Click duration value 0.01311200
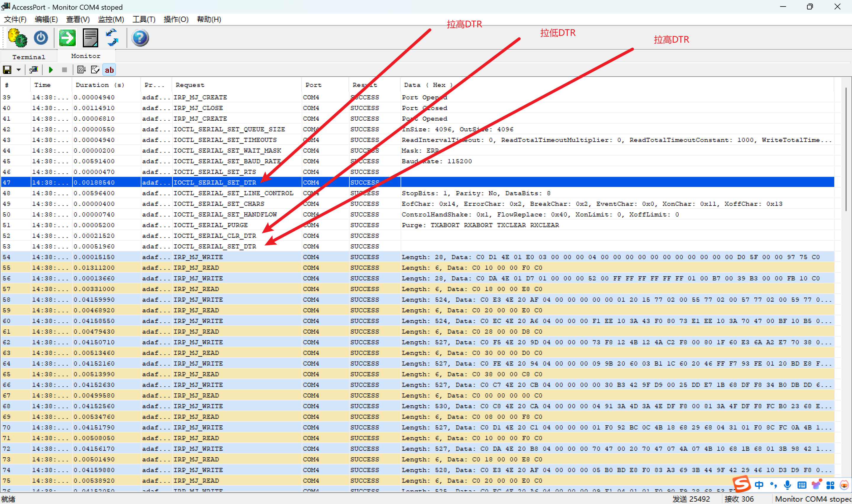The height and width of the screenshot is (504, 852). point(94,268)
